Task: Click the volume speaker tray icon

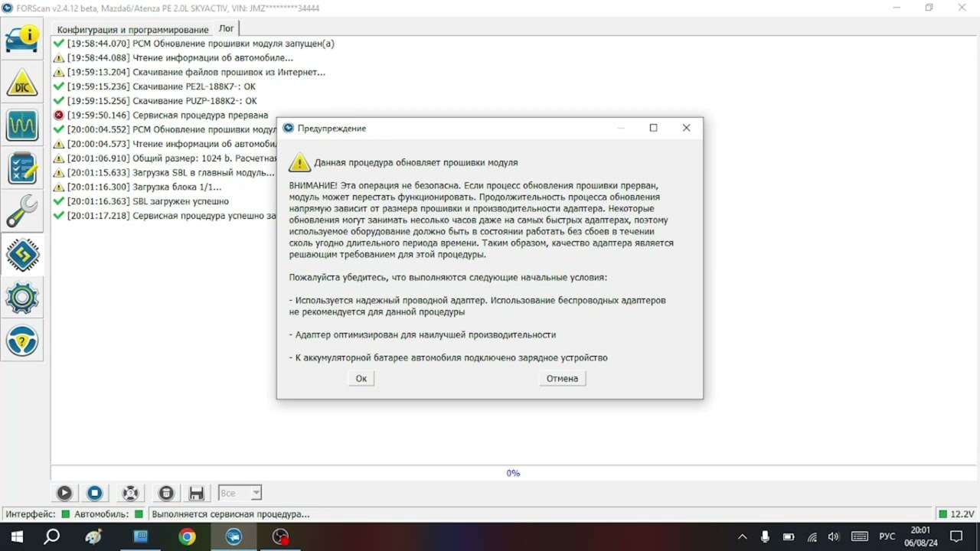Action: point(834,536)
